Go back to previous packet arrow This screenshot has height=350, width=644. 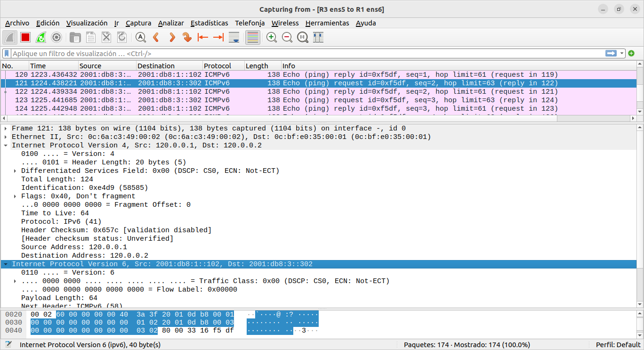[156, 37]
